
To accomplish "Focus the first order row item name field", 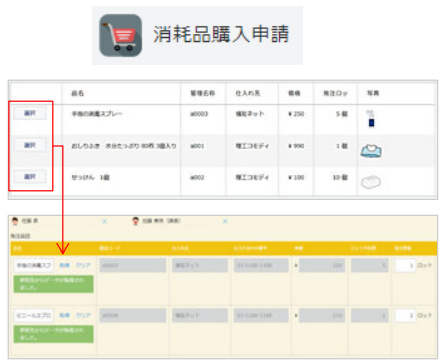I will (x=34, y=265).
